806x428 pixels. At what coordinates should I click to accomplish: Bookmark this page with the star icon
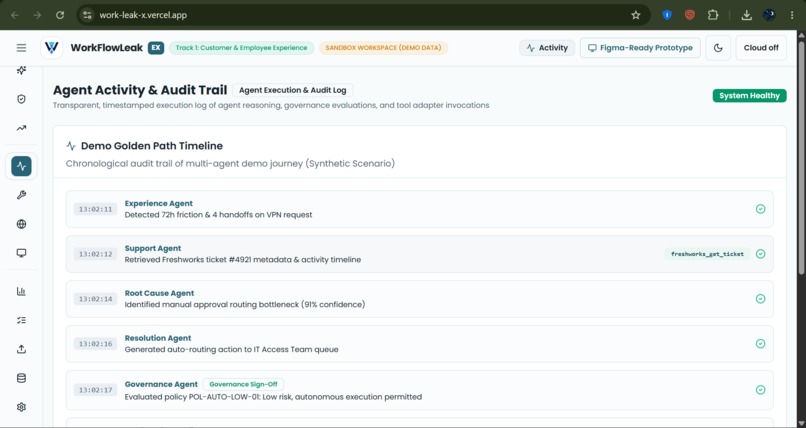click(636, 15)
